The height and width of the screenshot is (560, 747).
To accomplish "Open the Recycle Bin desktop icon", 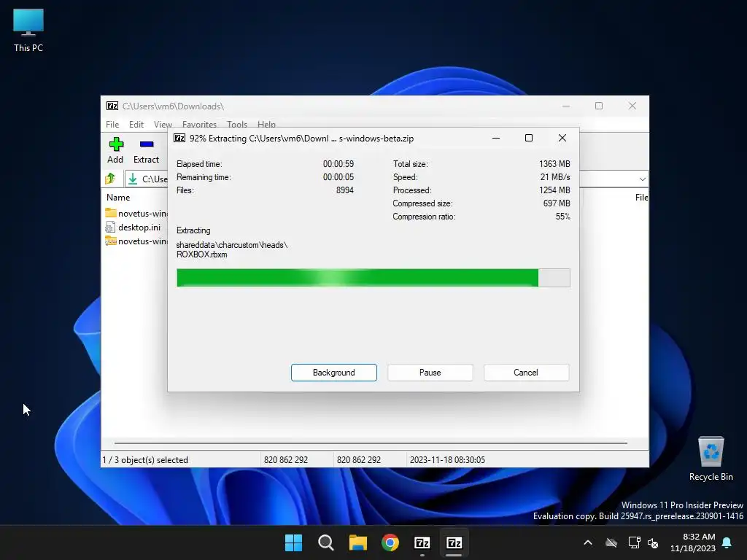I will tap(711, 458).
